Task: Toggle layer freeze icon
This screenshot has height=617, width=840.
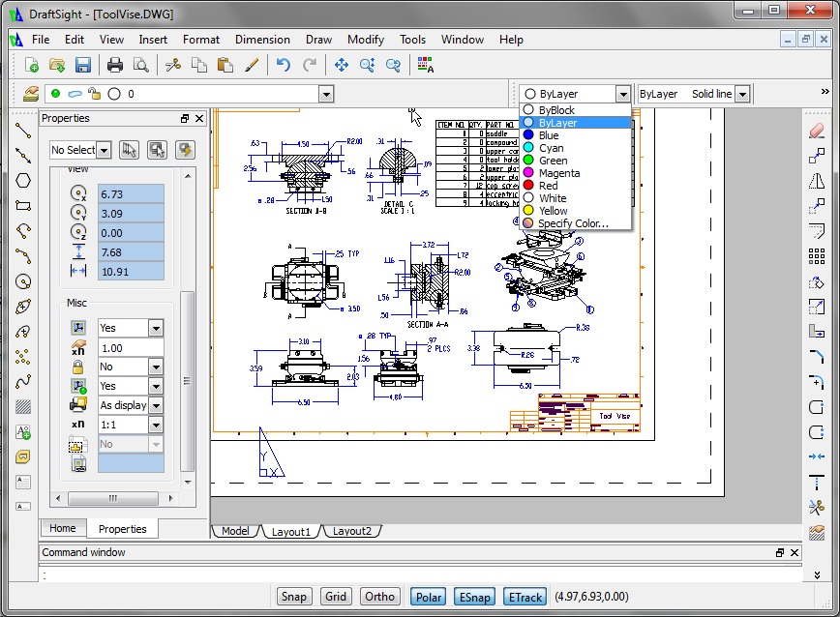Action: point(75,94)
